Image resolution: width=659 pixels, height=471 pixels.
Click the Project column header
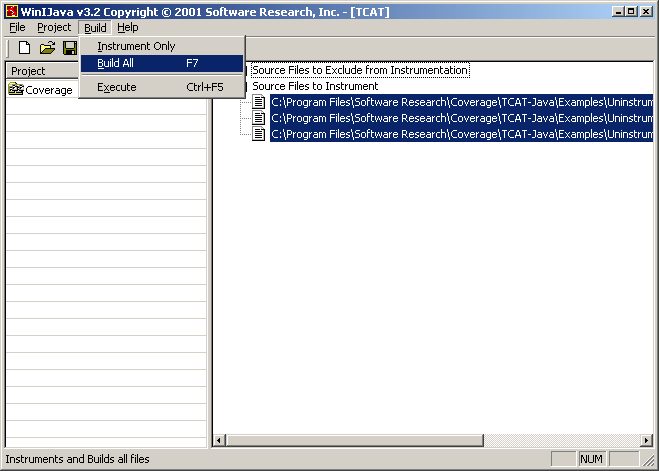(42, 71)
